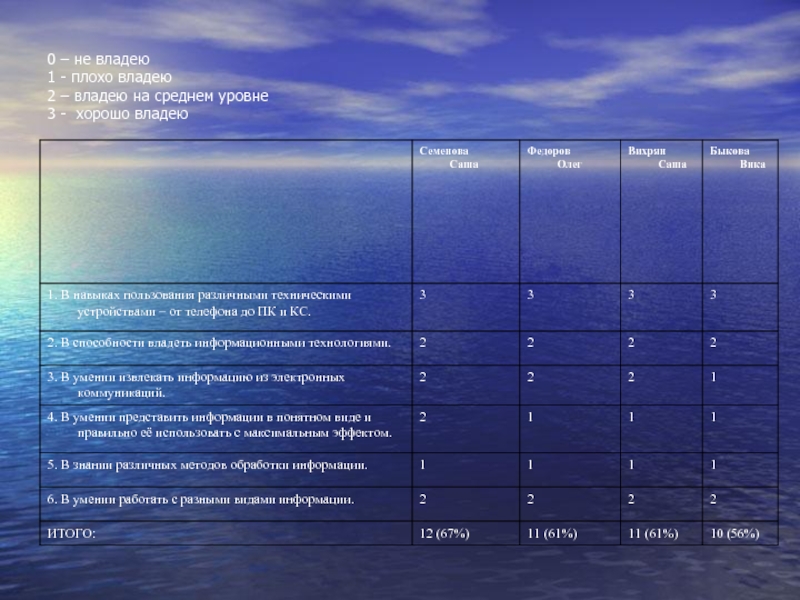Click Вихрян's score in row 5

(631, 465)
